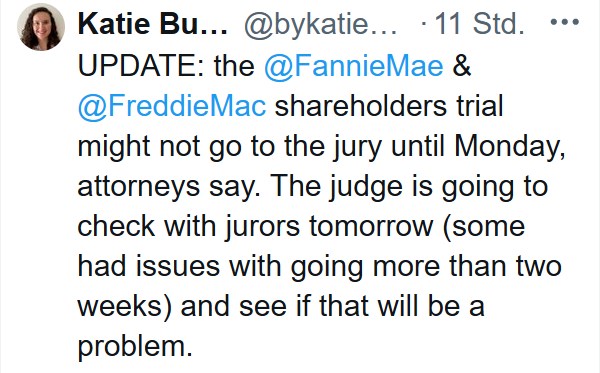Open the three-dot more options menu

point(564,22)
